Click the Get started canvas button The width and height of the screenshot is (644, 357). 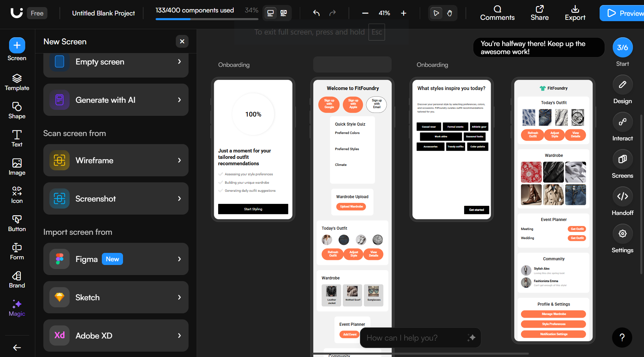coord(477,210)
